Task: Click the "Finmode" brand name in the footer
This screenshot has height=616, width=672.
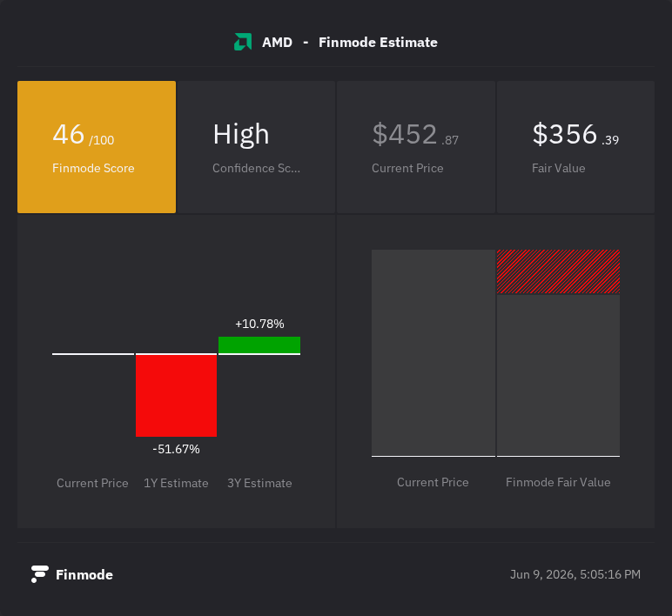Action: [84, 574]
